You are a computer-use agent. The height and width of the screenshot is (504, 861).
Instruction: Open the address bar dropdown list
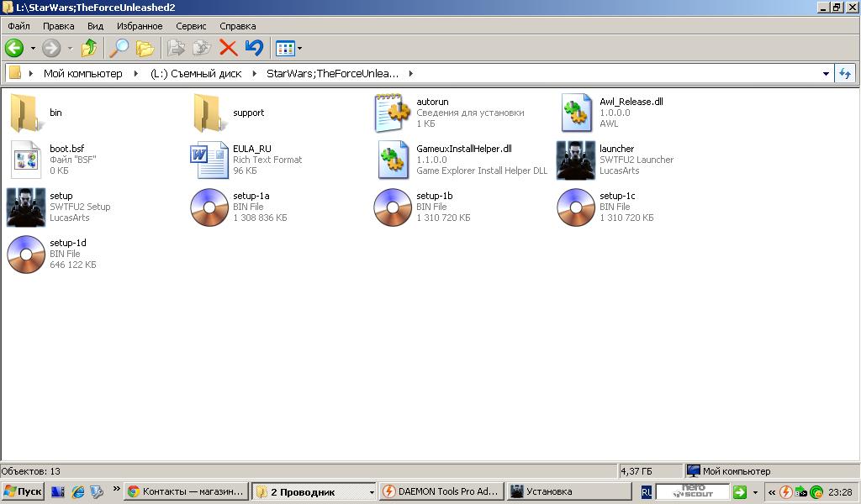click(x=826, y=74)
